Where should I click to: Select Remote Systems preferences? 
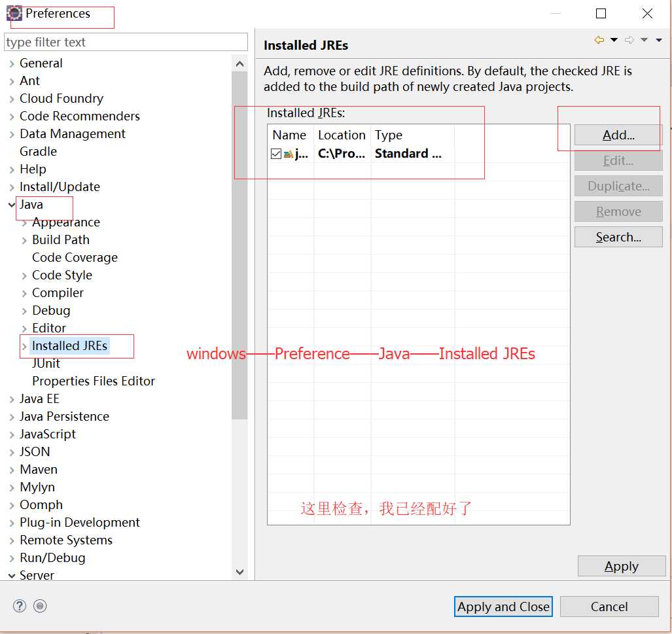66,540
